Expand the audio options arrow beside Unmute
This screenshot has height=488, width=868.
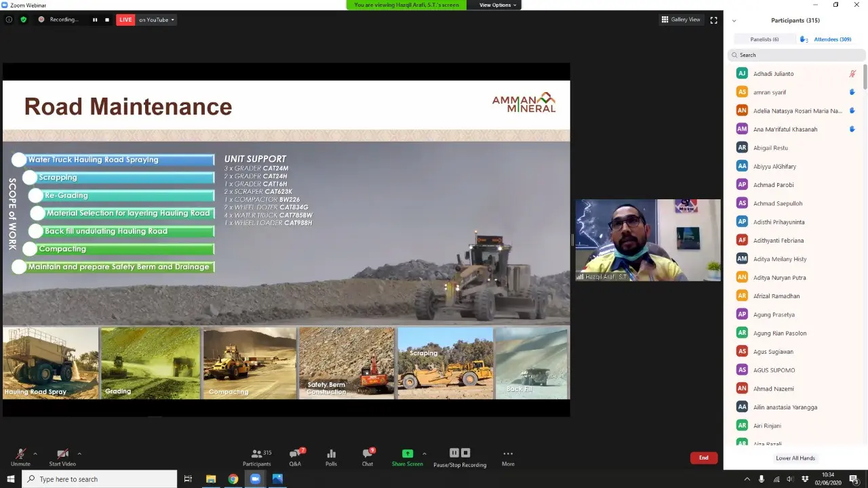pyautogui.click(x=35, y=453)
